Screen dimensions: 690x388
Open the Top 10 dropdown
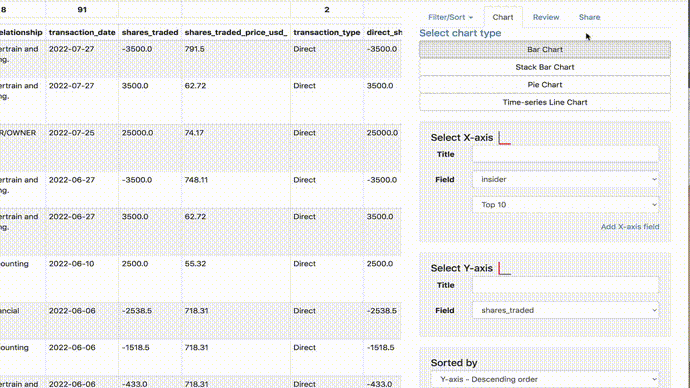tap(565, 205)
